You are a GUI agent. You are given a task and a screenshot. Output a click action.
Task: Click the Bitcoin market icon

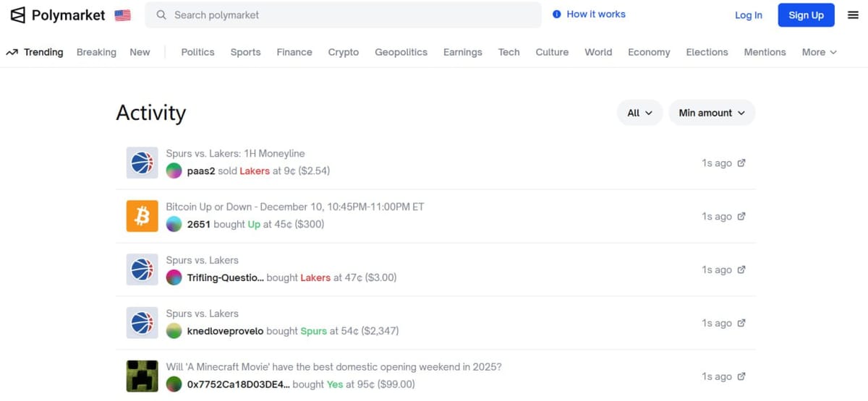coord(142,216)
